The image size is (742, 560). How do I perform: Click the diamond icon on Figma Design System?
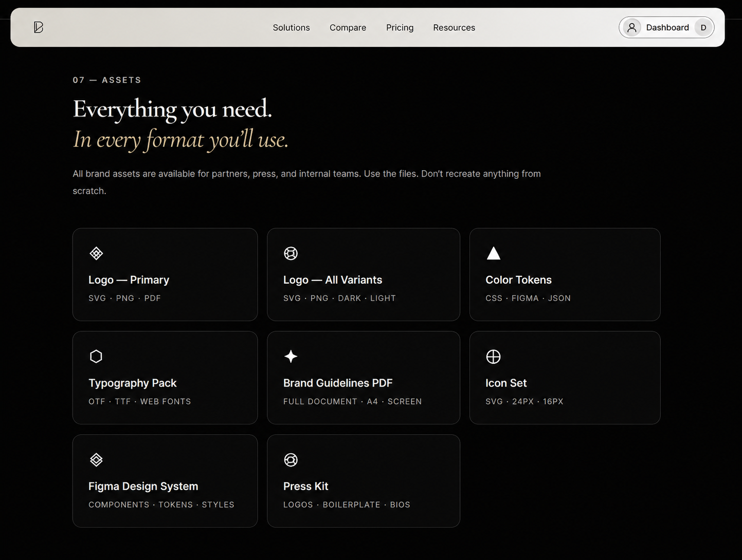click(x=96, y=460)
